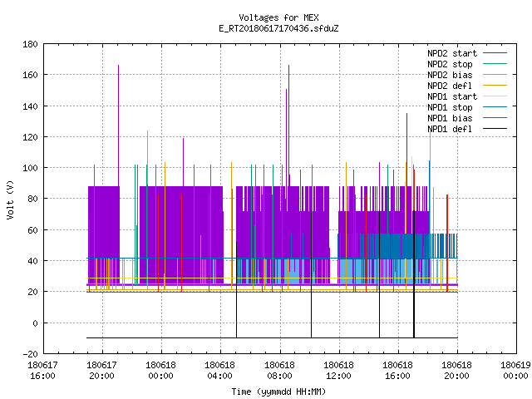Select the NPD1 bias legend label

(x=450, y=118)
